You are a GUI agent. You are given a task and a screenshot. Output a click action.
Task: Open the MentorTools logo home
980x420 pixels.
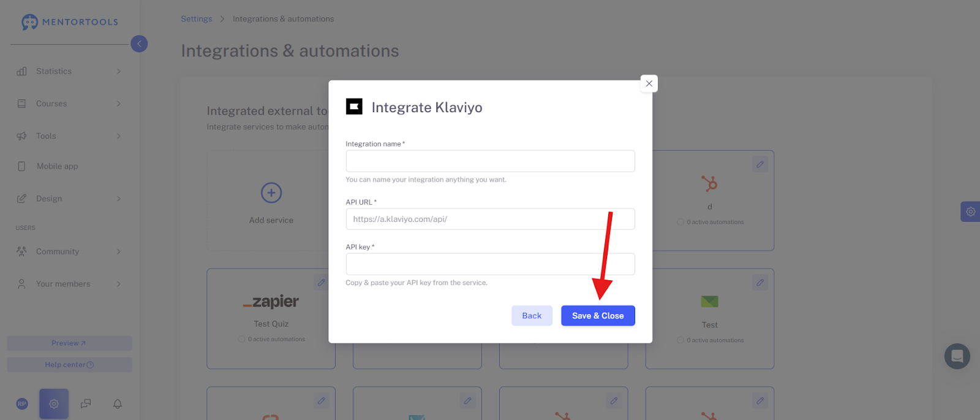tap(69, 22)
